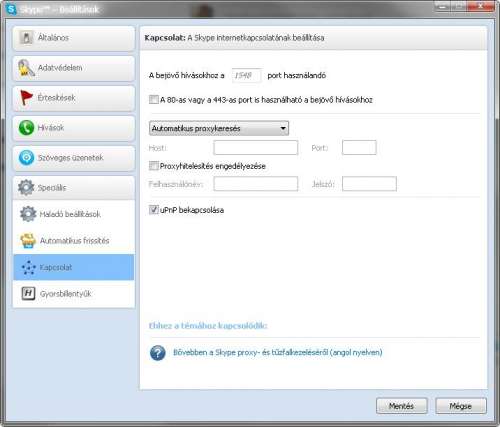Focus the proxy Host input field
The image size is (500, 427).
coord(256,147)
